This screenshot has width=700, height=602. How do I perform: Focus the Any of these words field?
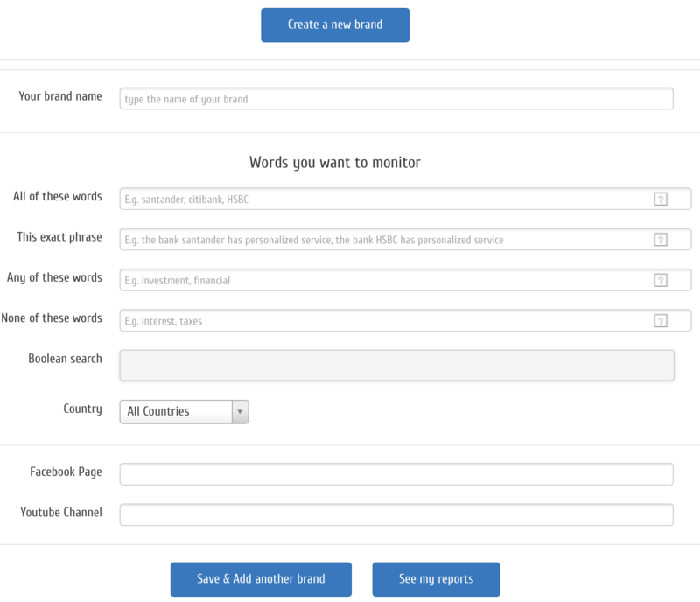[x=385, y=281]
